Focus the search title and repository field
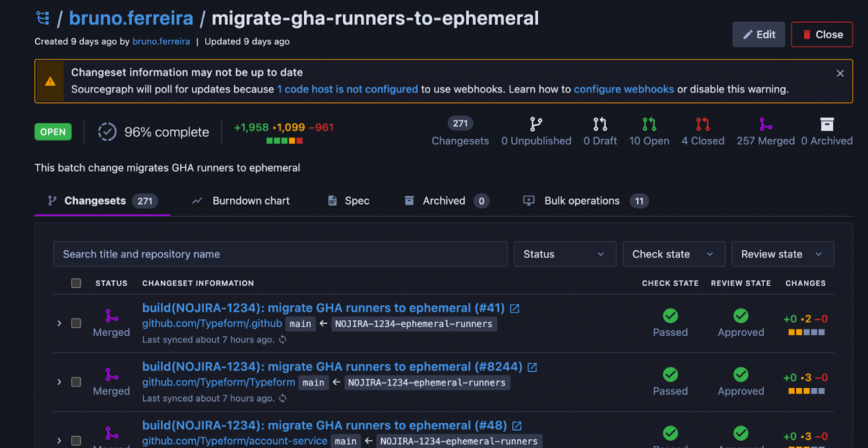 280,254
